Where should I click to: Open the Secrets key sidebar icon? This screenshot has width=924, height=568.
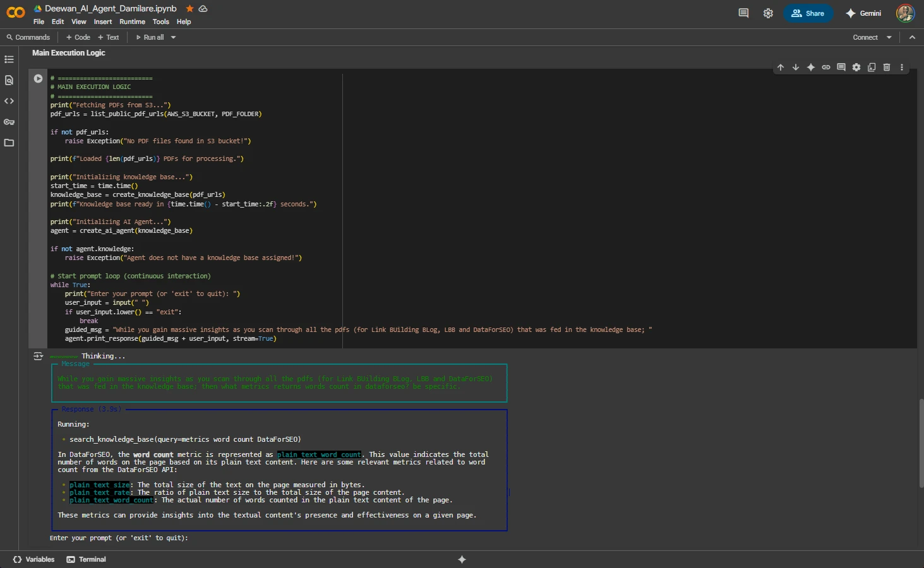tap(9, 122)
